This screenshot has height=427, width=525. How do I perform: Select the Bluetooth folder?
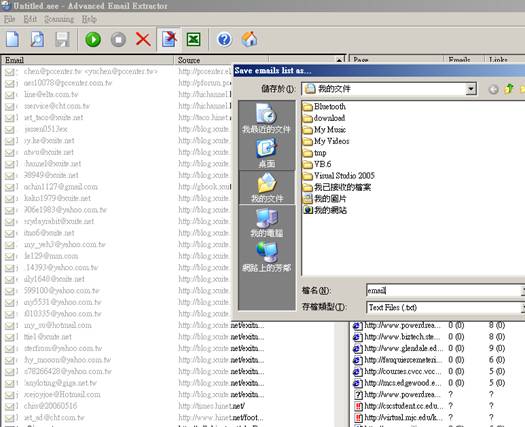[x=324, y=106]
